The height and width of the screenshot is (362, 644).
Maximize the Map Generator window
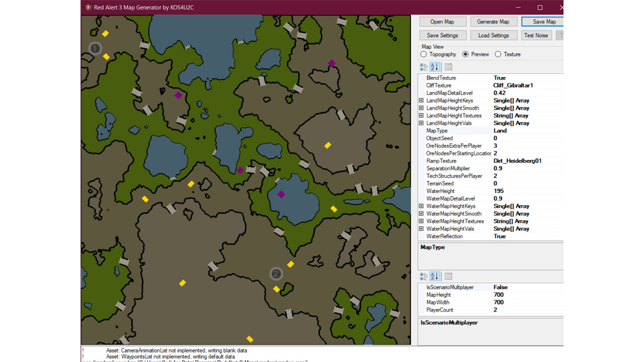[x=540, y=8]
